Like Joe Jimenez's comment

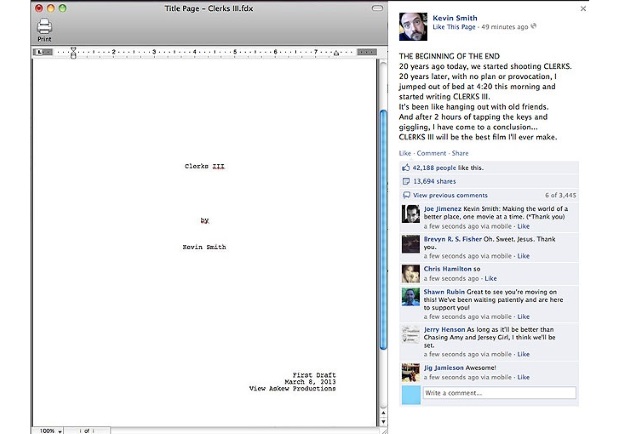click(x=524, y=226)
